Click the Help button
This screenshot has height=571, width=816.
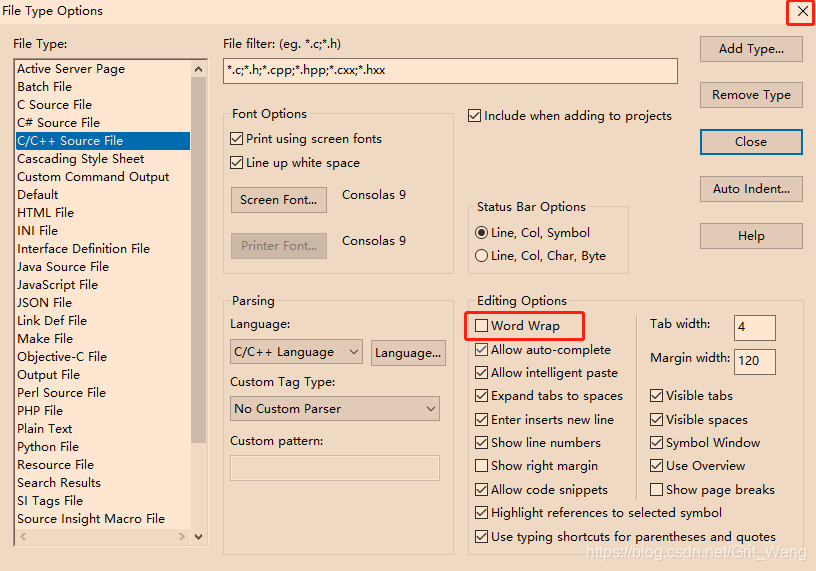tap(751, 236)
